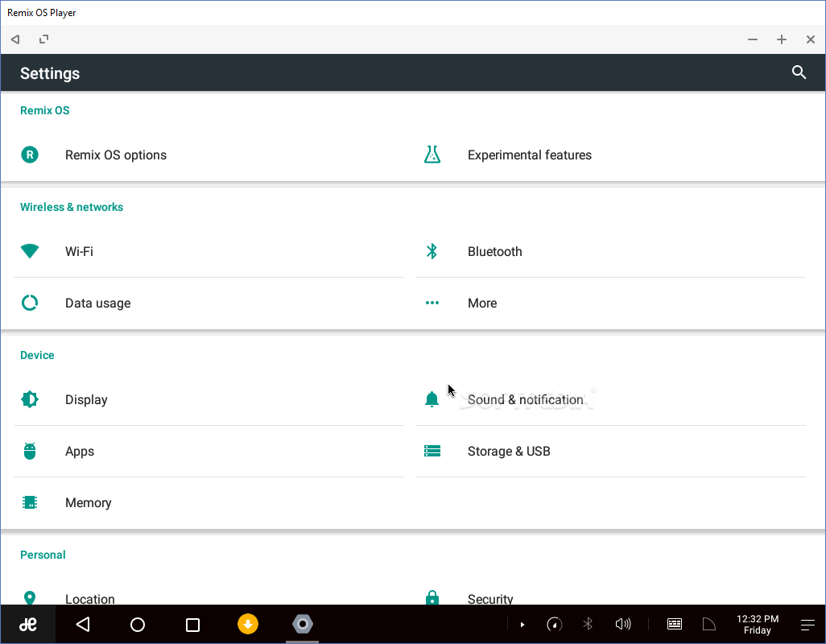
Task: Click the Location pin icon
Action: [x=30, y=597]
